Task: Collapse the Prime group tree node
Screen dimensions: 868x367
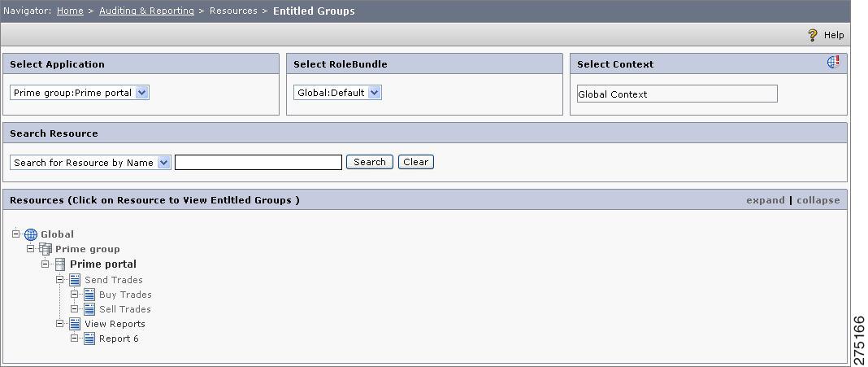Action: pyautogui.click(x=30, y=248)
